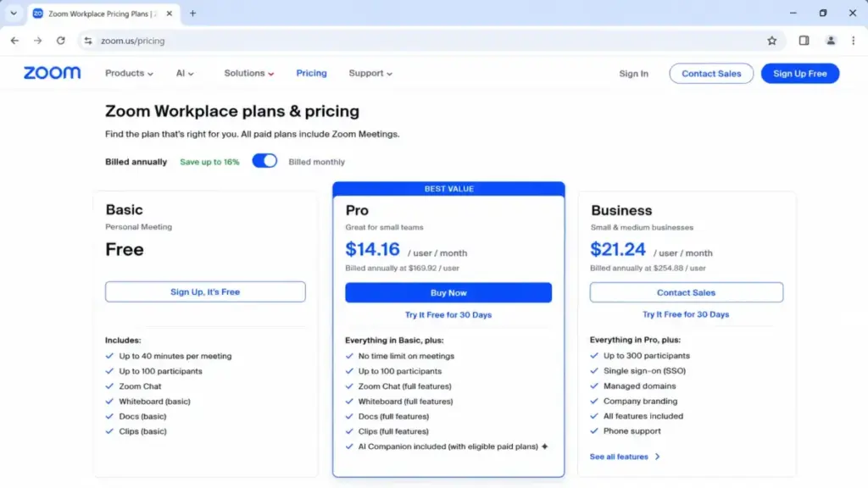
Task: Click the Billed monthly label
Action: tap(317, 162)
